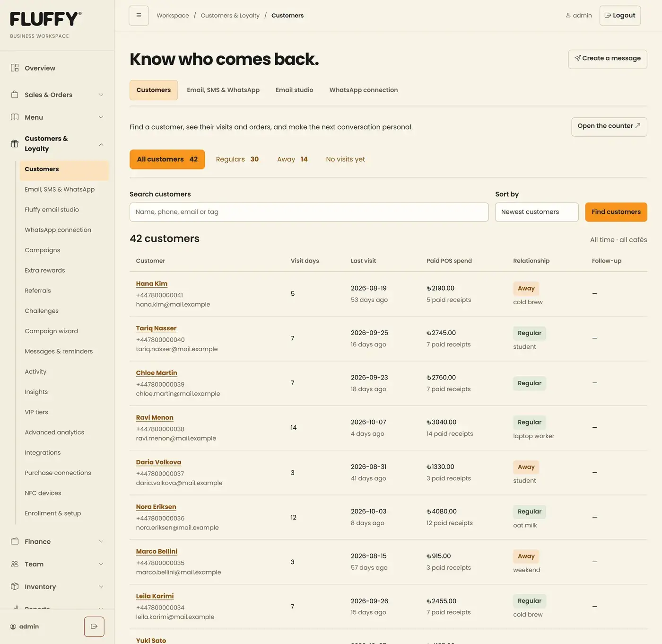Click the Find customers button
The width and height of the screenshot is (662, 644).
pyautogui.click(x=616, y=212)
